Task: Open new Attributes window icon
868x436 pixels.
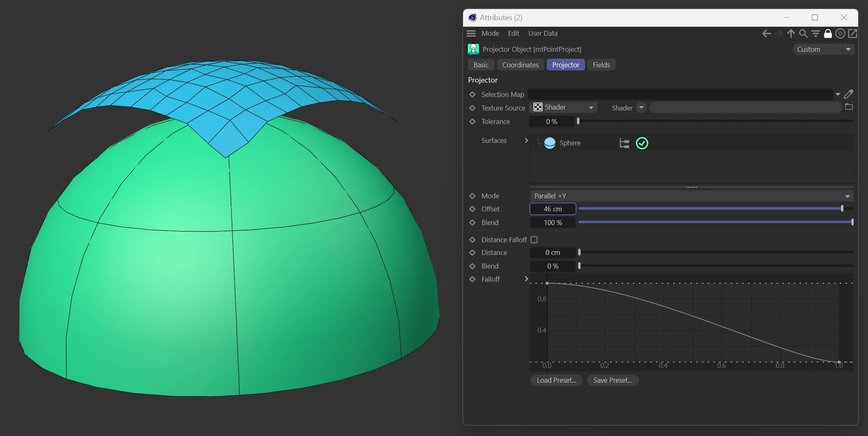Action: [x=852, y=34]
